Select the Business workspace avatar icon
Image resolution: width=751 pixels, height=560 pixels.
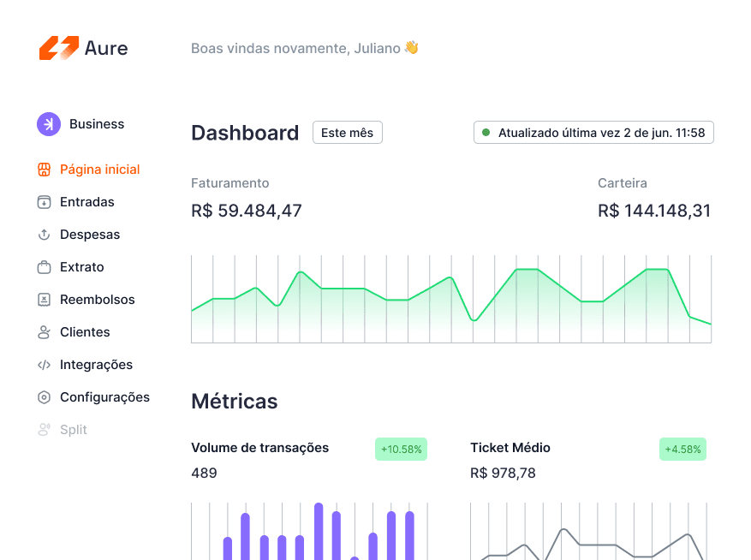coord(48,124)
